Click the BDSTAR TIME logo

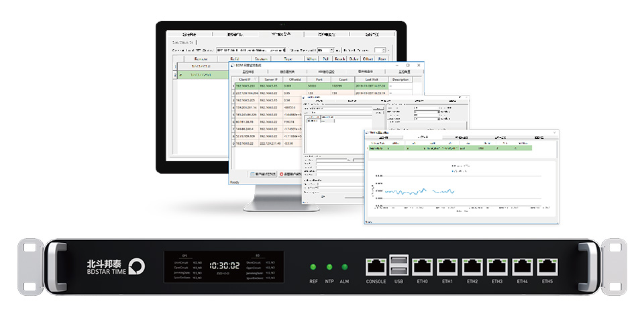115,266
